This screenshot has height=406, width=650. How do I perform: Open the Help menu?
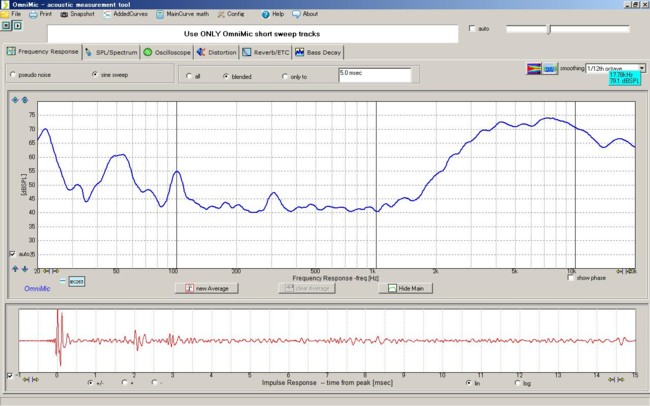coord(273,14)
